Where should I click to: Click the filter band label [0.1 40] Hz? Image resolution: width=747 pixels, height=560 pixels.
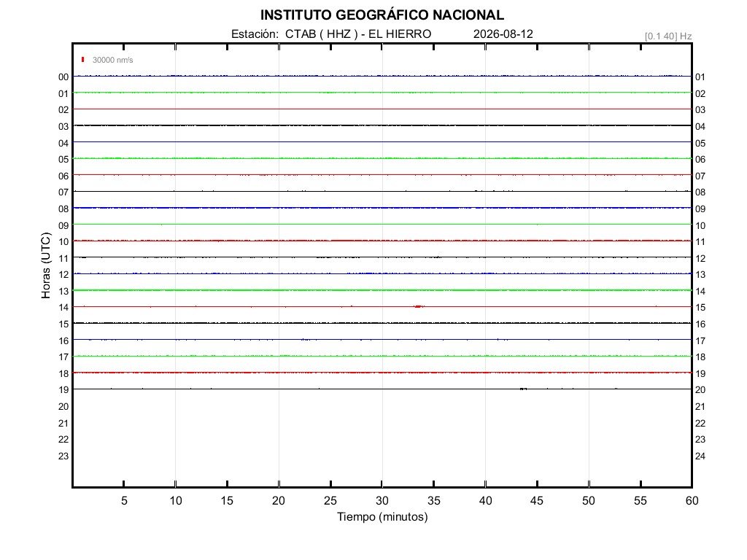(668, 36)
